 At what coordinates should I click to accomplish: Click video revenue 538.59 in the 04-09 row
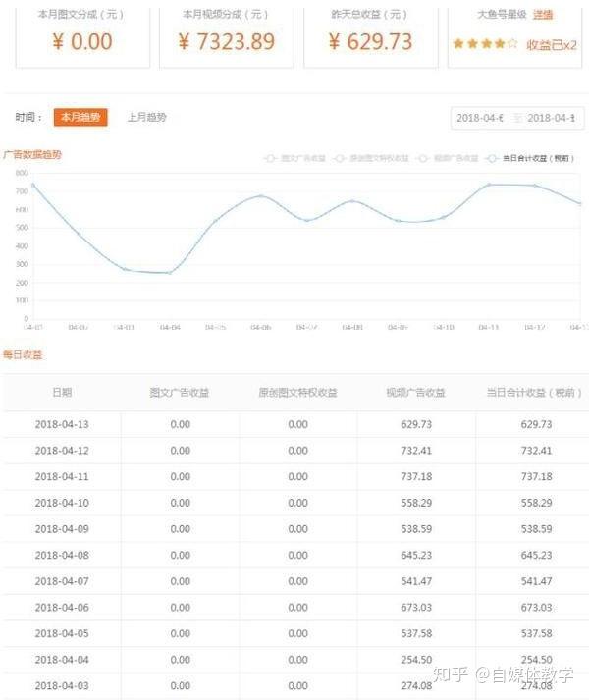(x=416, y=529)
